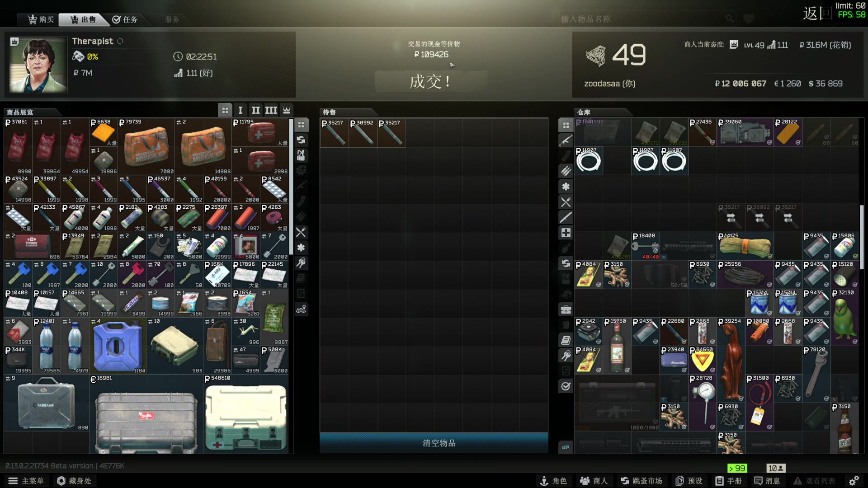
Task: Select first 35217 injector in sell queue
Action: [334, 133]
